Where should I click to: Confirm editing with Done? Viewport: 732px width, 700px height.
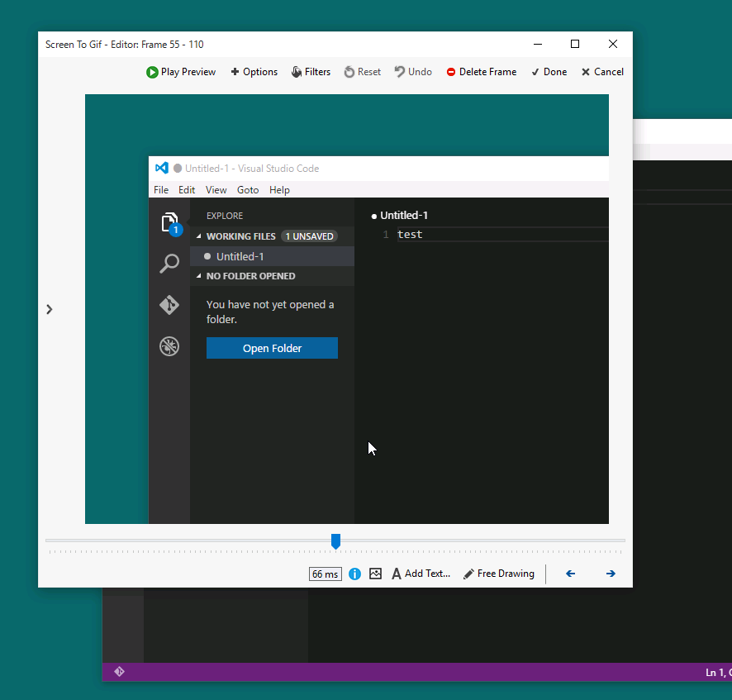coord(549,72)
